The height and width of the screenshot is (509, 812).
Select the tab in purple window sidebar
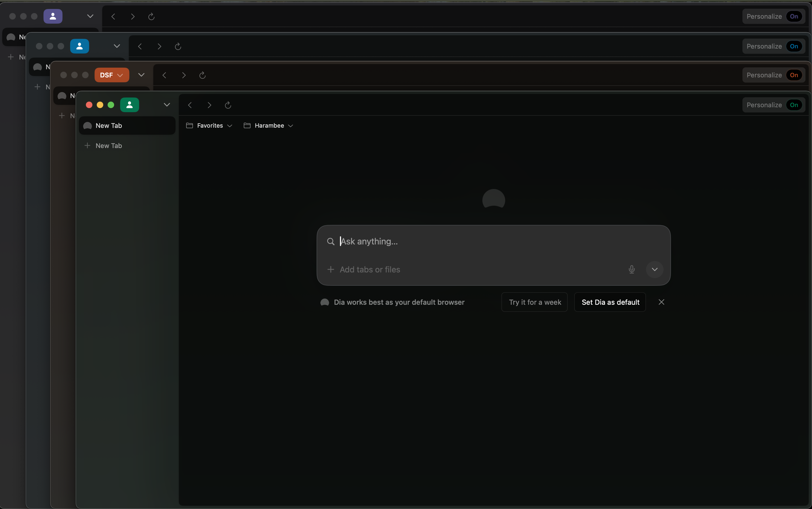14,37
